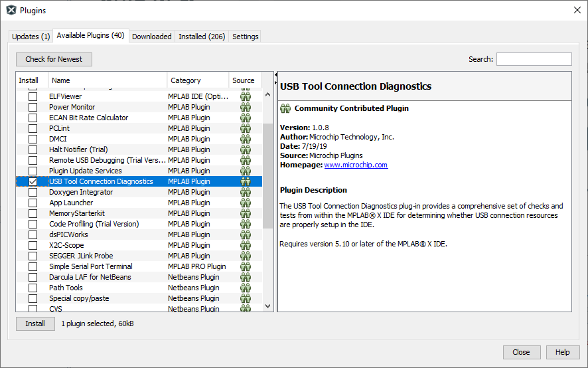Click the scroll up arrow of the plugin list
588x368 pixels.
tap(268, 94)
